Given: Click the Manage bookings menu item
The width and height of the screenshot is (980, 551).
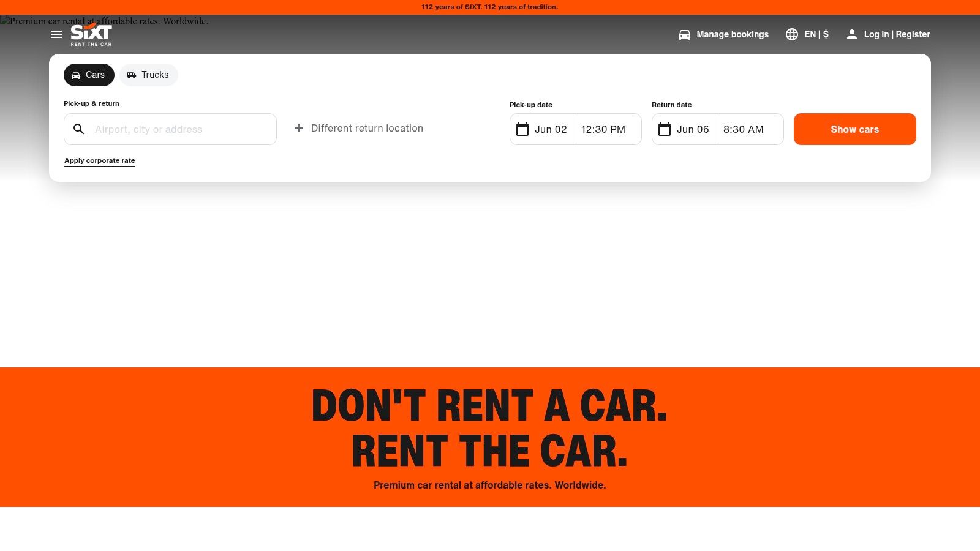Looking at the screenshot, I should (x=732, y=34).
